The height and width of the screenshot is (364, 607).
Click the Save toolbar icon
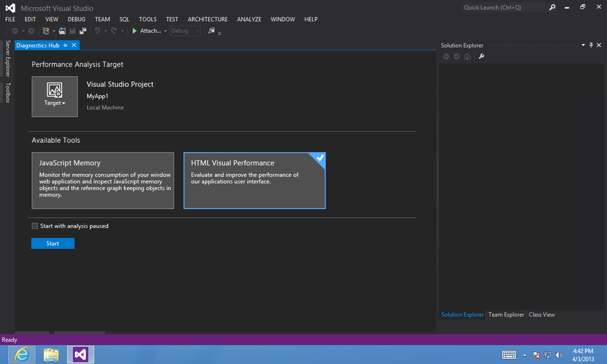(x=72, y=31)
